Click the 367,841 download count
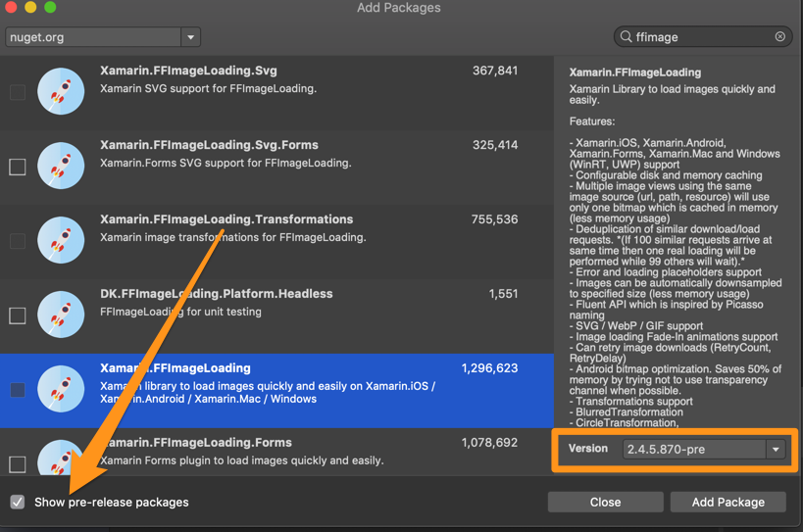803x532 pixels. (x=495, y=71)
